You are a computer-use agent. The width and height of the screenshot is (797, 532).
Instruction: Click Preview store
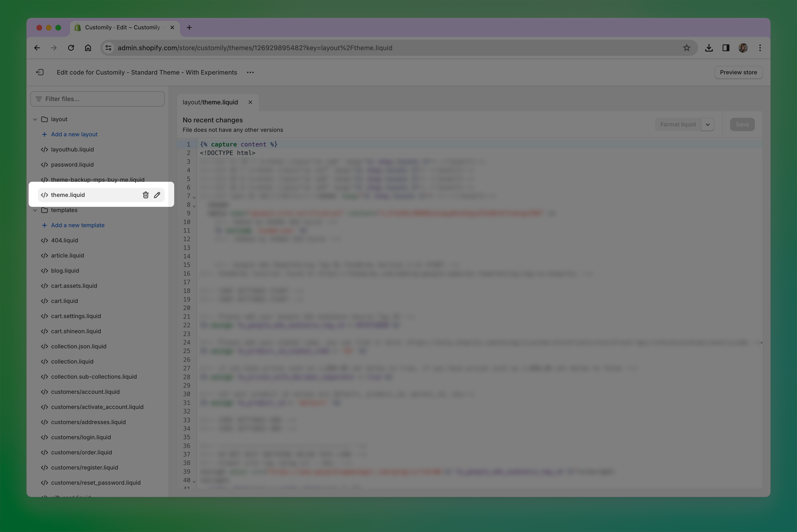[x=738, y=72]
